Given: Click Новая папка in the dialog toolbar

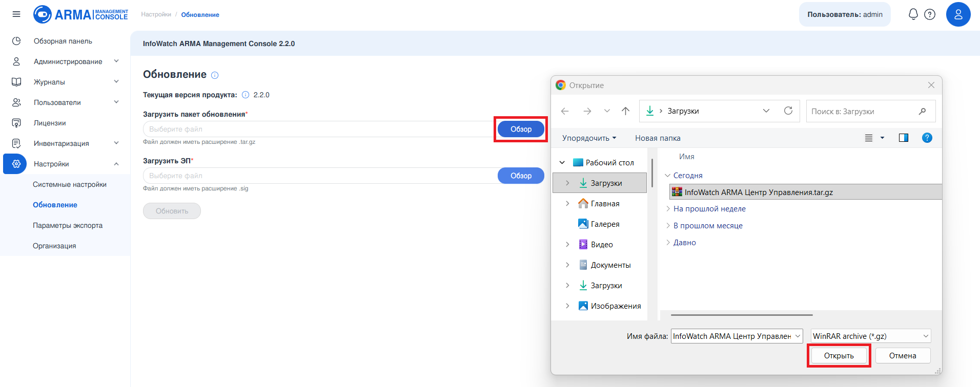Looking at the screenshot, I should [x=658, y=138].
